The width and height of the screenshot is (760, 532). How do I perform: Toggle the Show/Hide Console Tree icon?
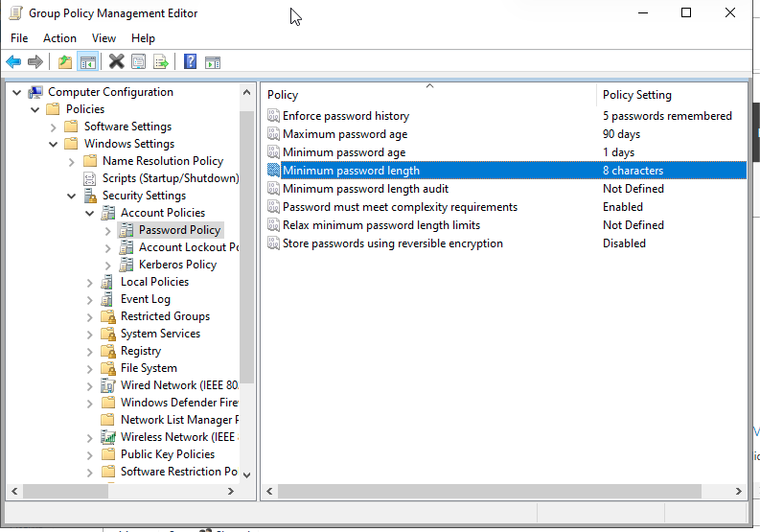[88, 61]
